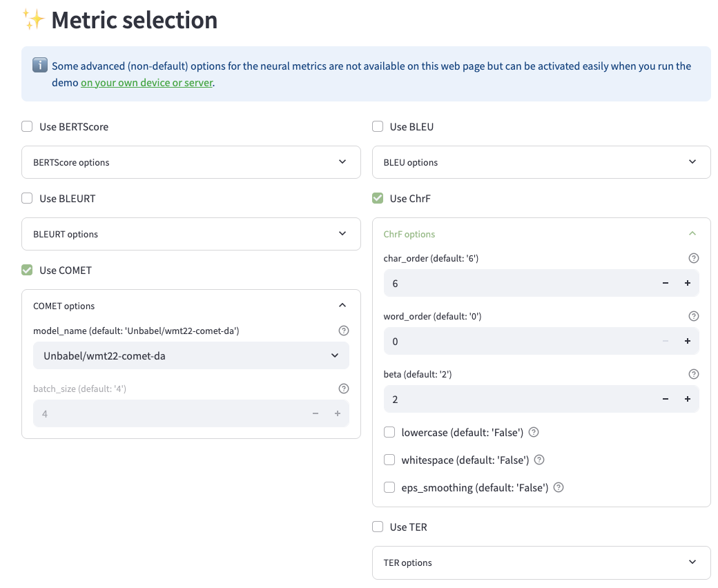Collapse the ChrF options section
The width and height of the screenshot is (718, 588).
click(x=541, y=234)
